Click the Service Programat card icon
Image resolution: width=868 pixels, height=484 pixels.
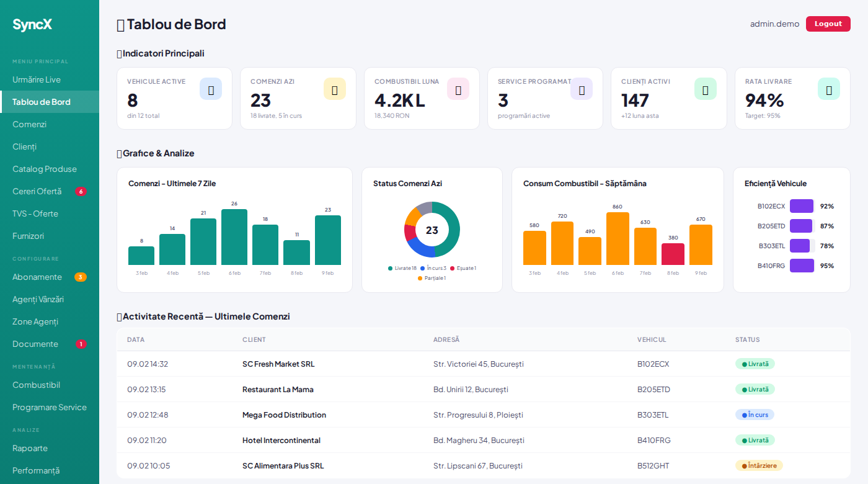click(582, 89)
